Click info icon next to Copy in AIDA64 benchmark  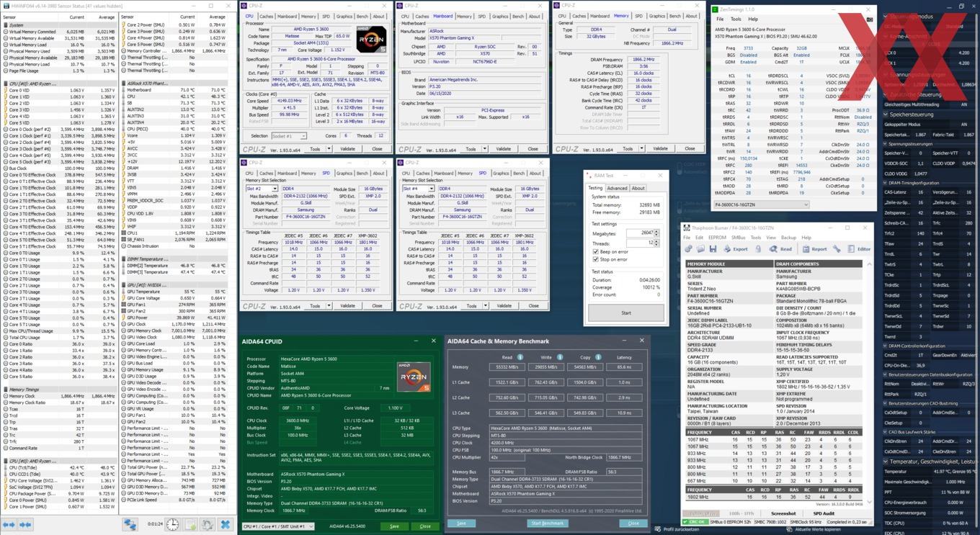(597, 357)
